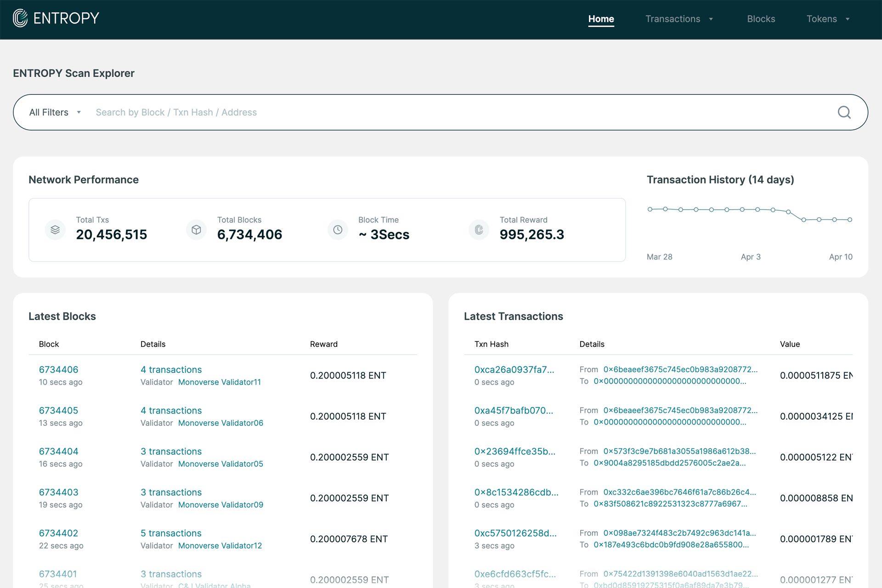Open Monoverse Validator12 link
Viewport: 882px width, 588px height.
[x=220, y=545]
